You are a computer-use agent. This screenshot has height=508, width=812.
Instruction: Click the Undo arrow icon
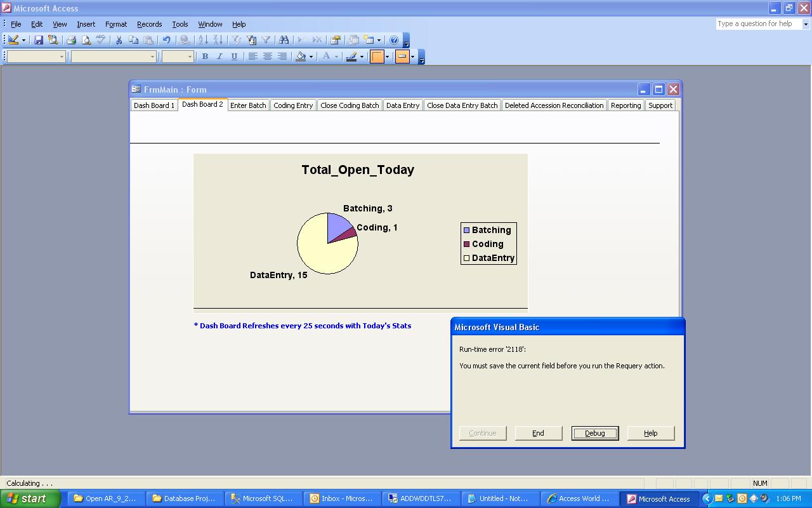pos(166,40)
